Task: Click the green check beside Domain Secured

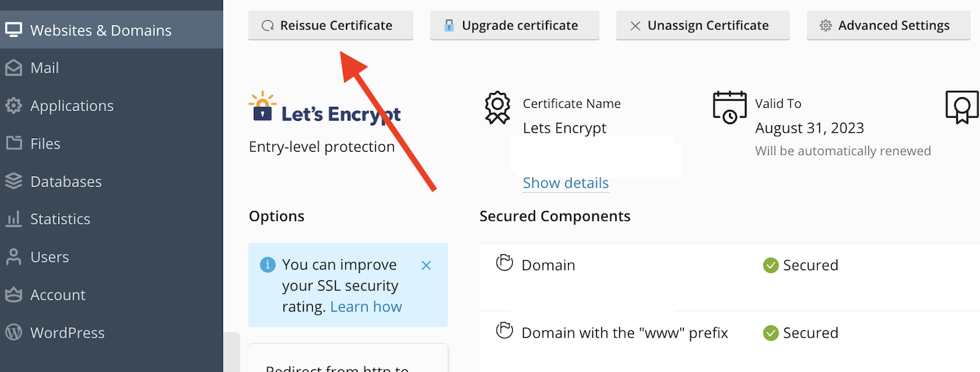Action: coord(771,266)
